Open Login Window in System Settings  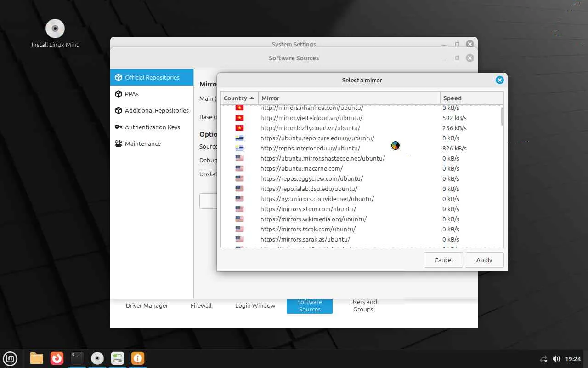[x=255, y=305]
